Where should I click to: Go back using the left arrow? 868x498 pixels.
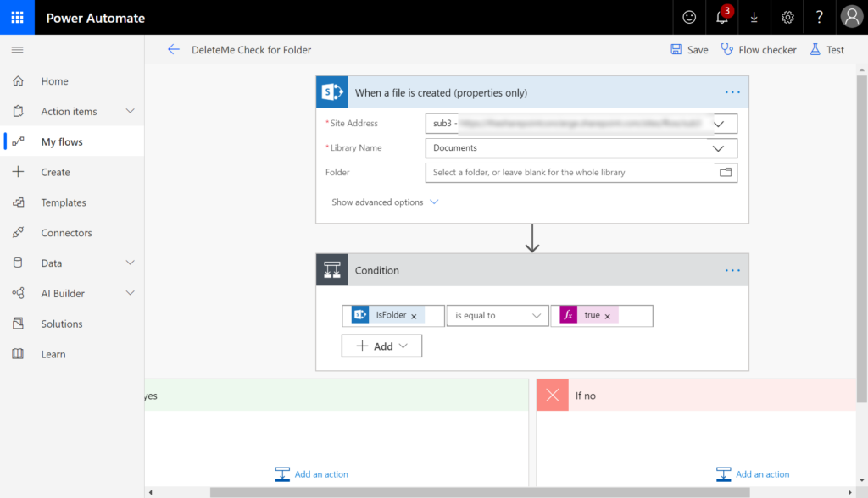pyautogui.click(x=174, y=50)
